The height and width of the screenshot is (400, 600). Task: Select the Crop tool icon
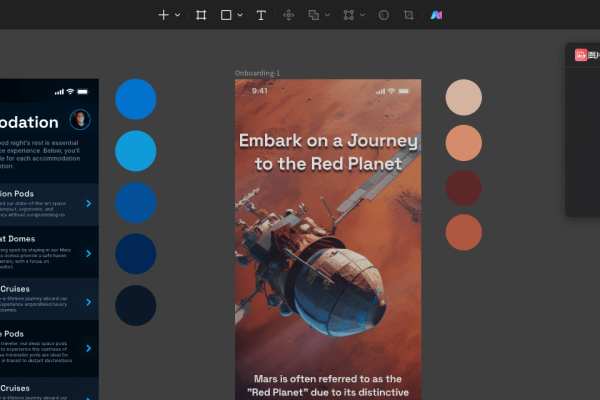click(x=408, y=15)
